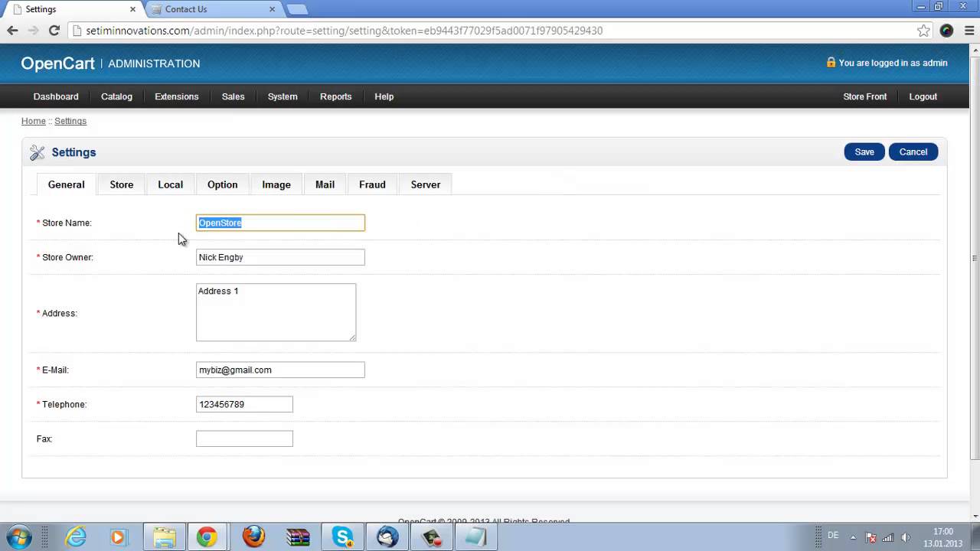Click the action center flag tray icon
This screenshot has width=980, height=551.
pos(871,537)
